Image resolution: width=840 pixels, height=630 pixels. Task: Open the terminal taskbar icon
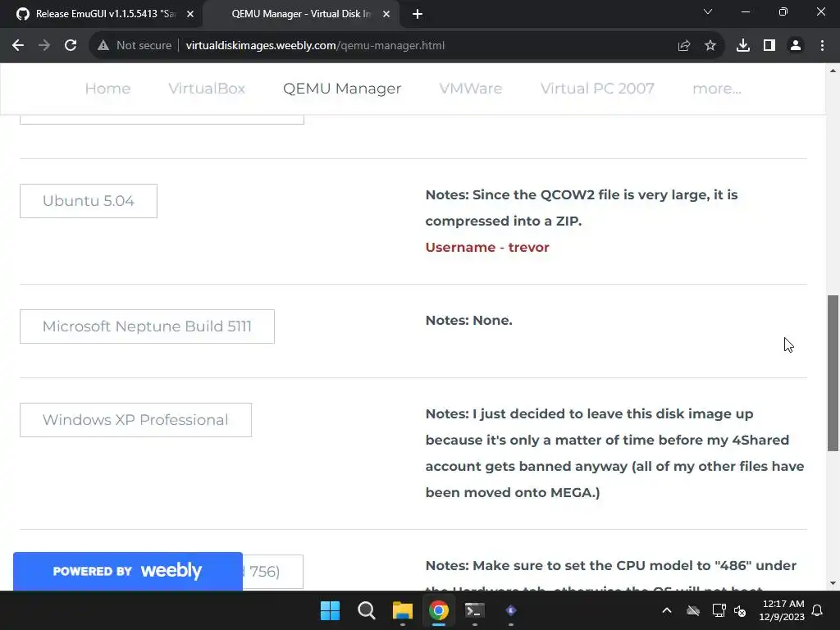click(475, 610)
